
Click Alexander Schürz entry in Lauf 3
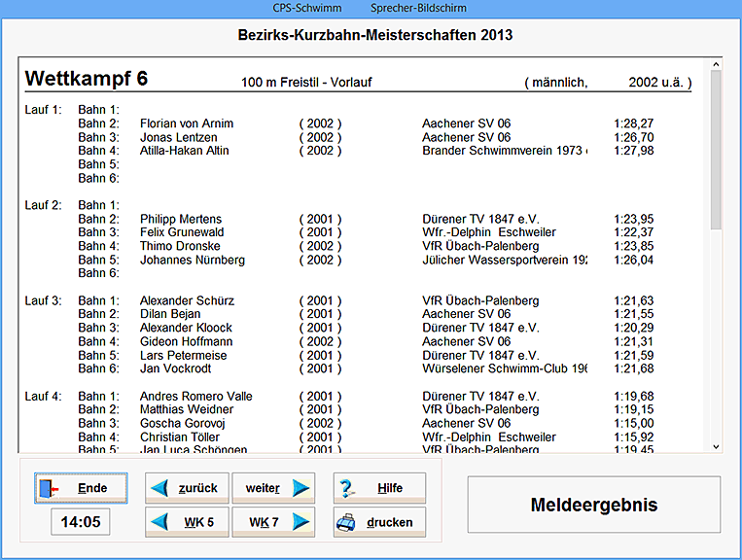(187, 300)
